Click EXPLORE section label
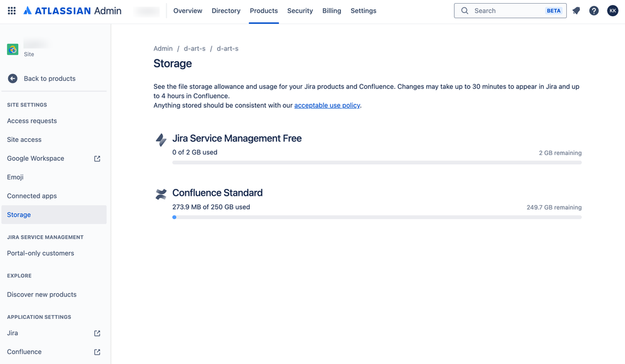Viewport: 625px width, 364px height. 19,276
